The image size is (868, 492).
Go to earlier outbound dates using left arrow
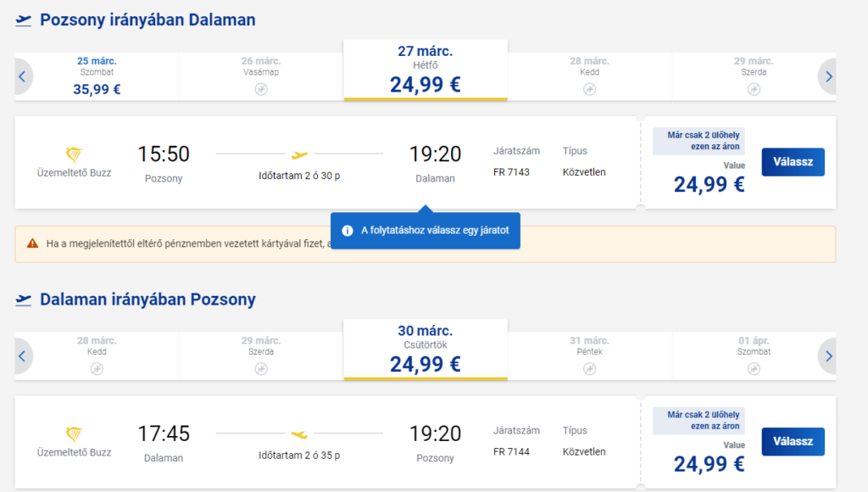tap(22, 76)
